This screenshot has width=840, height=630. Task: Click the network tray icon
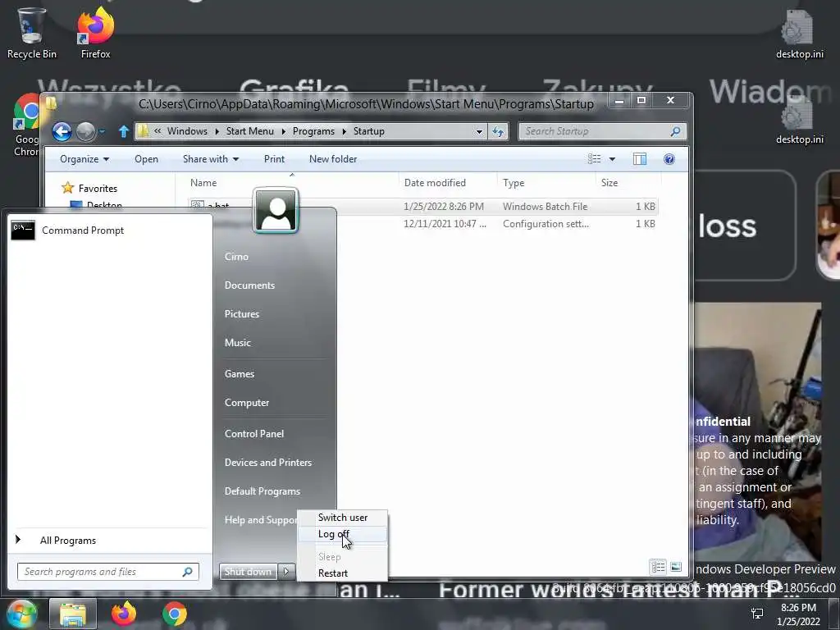point(757,614)
